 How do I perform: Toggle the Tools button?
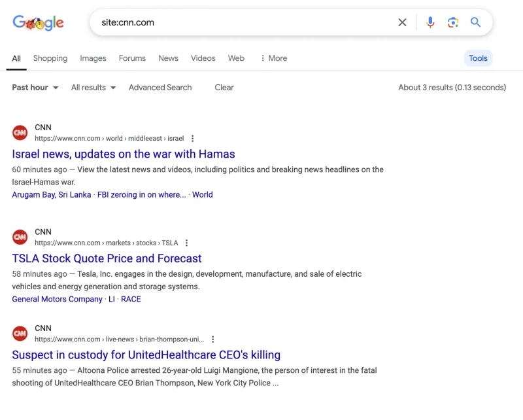click(478, 58)
